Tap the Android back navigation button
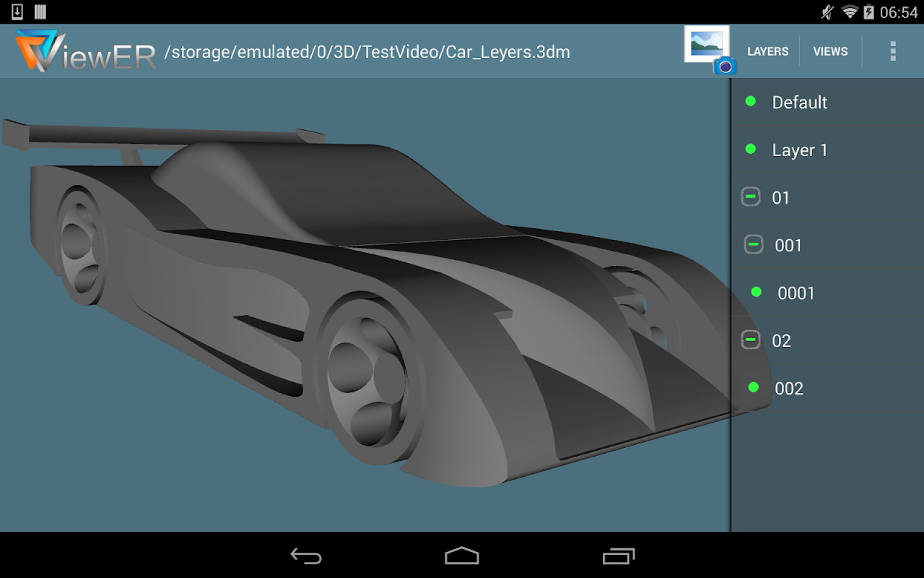 point(306,556)
